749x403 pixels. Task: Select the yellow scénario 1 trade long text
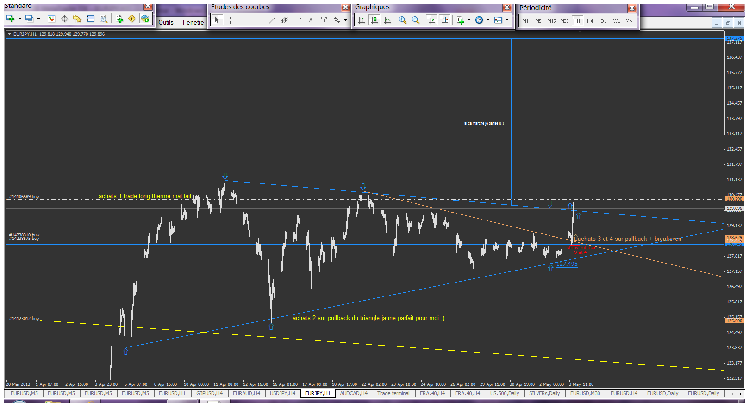tap(145, 196)
